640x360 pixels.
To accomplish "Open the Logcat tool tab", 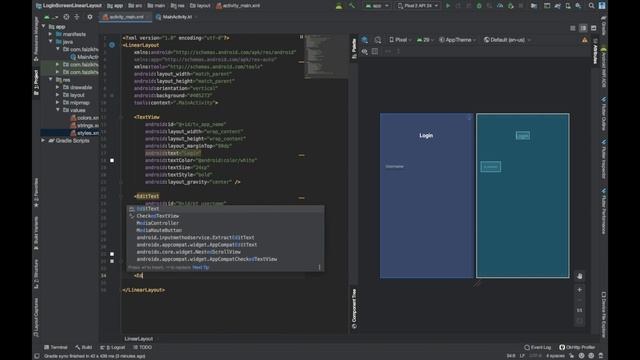I will pos(113,347).
